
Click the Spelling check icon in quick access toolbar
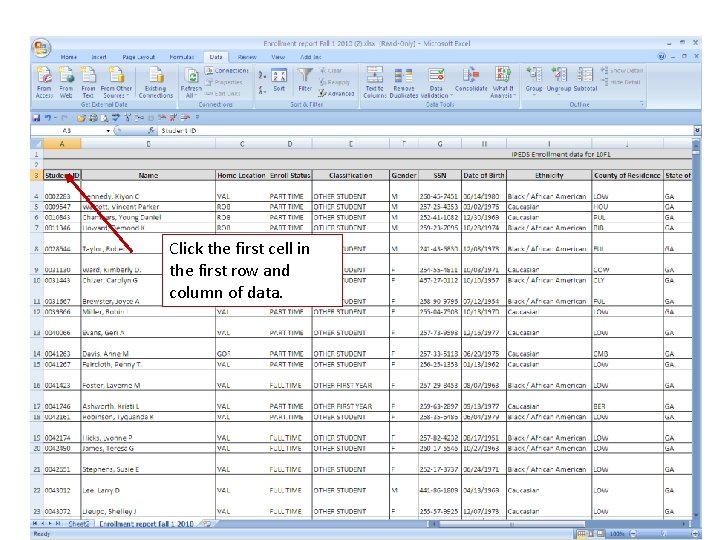pos(116,118)
